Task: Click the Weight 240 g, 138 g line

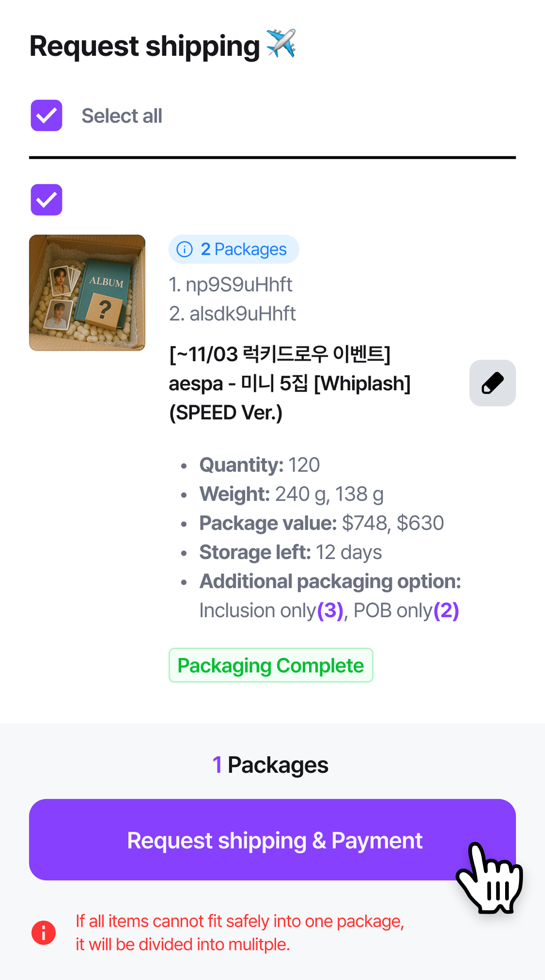Action: [291, 494]
